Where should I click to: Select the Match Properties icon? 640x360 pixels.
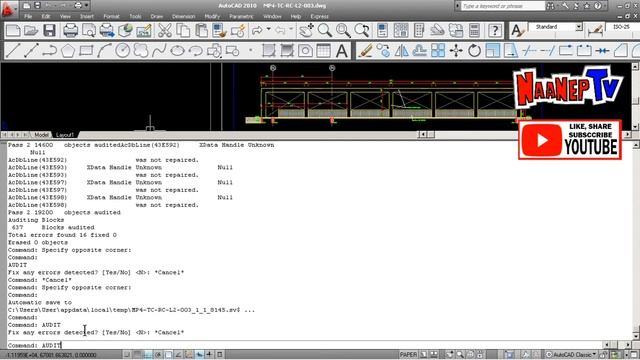pyautogui.click(x=220, y=31)
